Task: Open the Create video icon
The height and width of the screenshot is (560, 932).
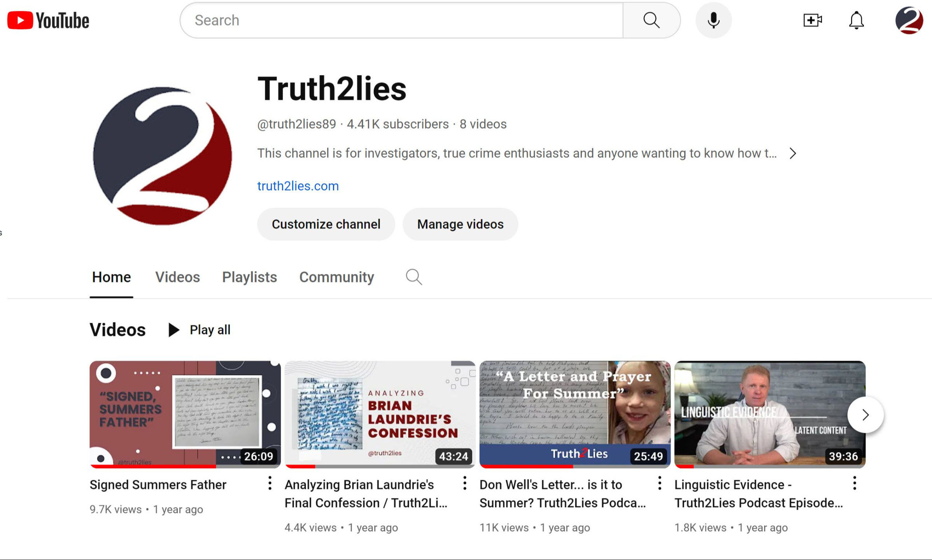Action: 812,20
